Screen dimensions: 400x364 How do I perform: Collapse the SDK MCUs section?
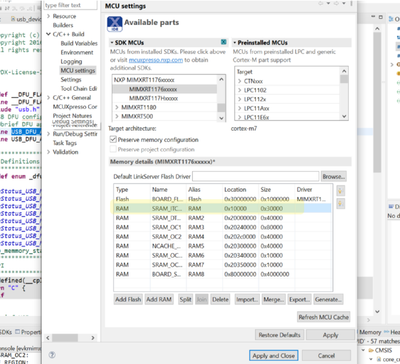coord(112,43)
